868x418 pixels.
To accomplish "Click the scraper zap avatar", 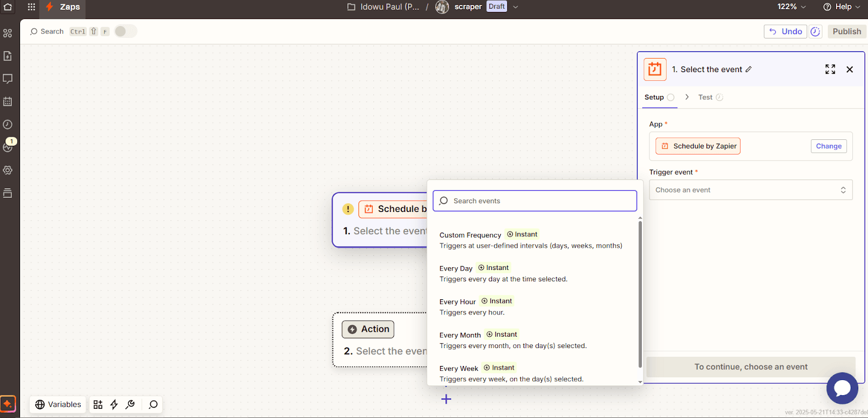I will [x=442, y=7].
